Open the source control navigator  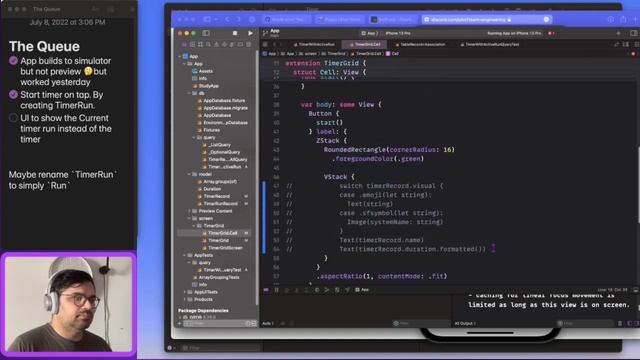pos(192,44)
